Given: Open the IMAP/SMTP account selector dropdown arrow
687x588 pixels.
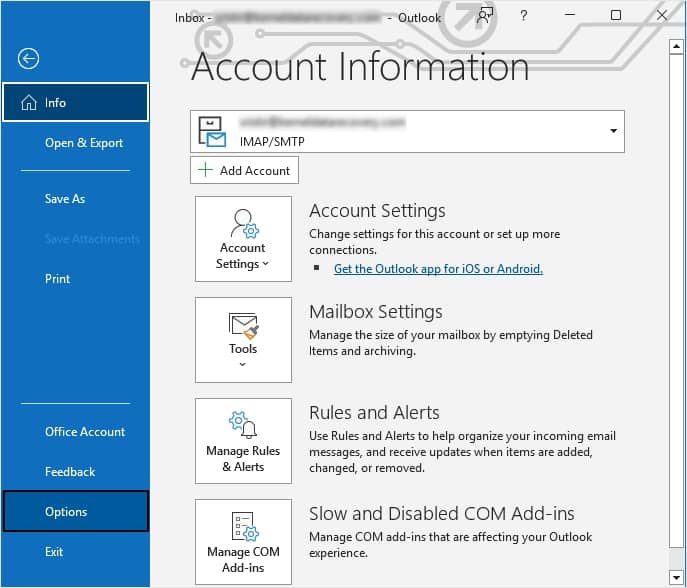Looking at the screenshot, I should pos(613,131).
